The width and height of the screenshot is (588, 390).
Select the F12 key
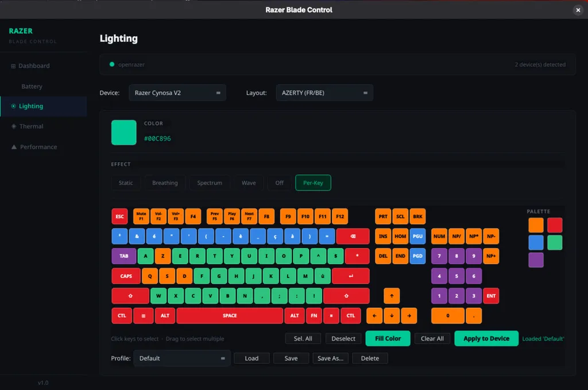pyautogui.click(x=340, y=217)
